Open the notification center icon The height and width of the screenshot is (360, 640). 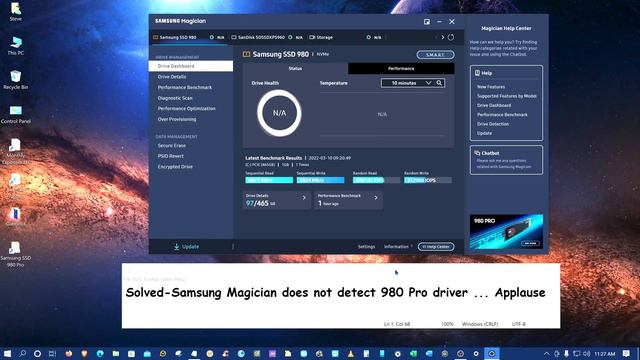click(x=626, y=353)
